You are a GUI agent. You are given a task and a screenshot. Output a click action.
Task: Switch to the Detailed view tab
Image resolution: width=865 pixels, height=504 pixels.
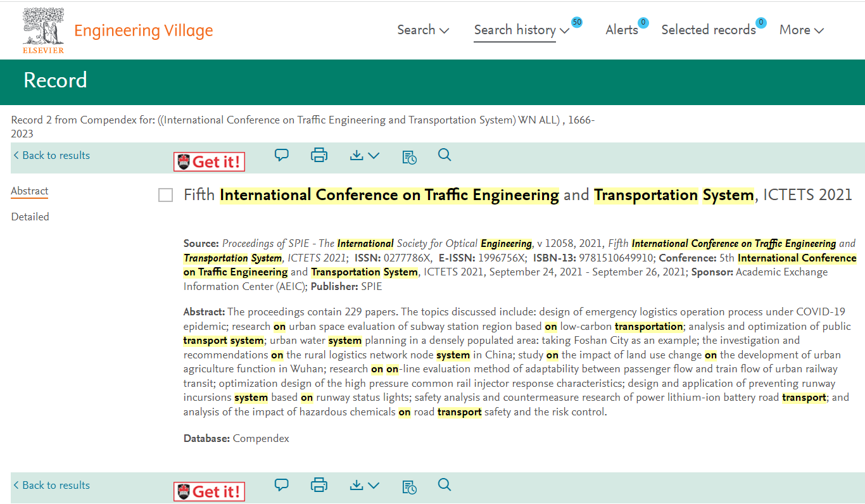coord(30,217)
